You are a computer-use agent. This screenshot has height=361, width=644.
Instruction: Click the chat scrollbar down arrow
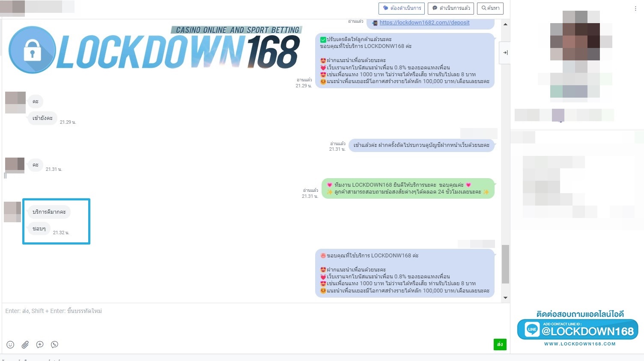[505, 298]
